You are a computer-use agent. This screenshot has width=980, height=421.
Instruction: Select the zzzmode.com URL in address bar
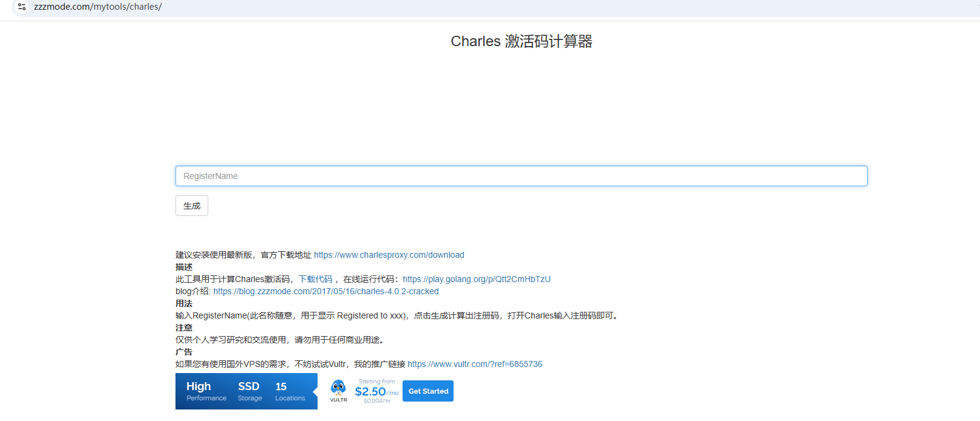click(98, 7)
